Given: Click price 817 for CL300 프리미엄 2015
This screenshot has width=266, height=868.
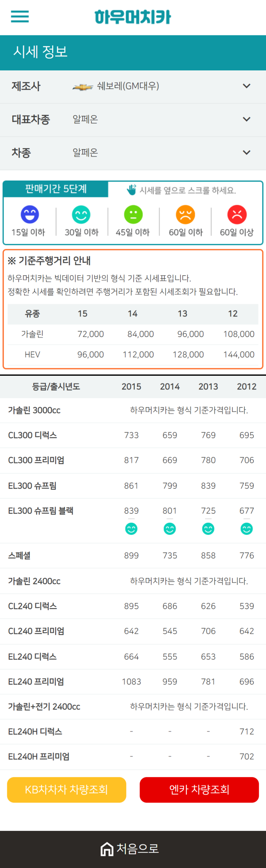Looking at the screenshot, I should (131, 460).
